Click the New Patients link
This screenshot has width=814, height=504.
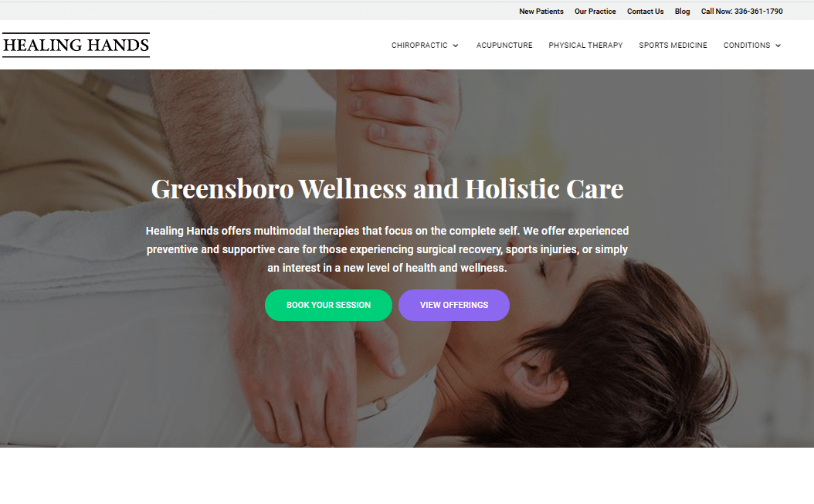tap(541, 12)
